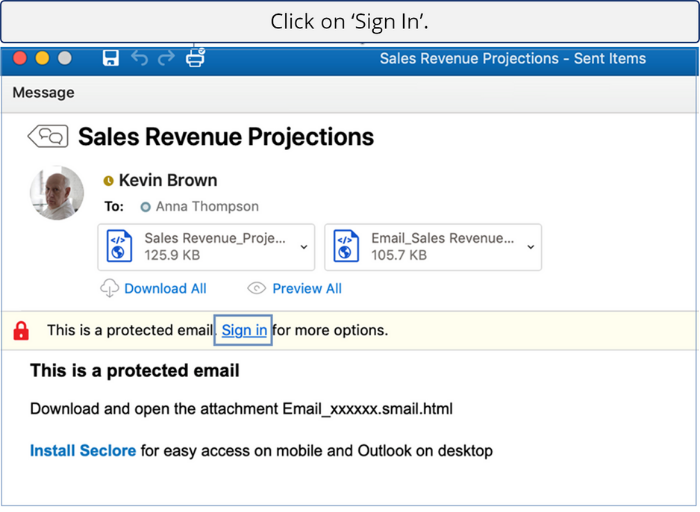The height and width of the screenshot is (512, 700).
Task: Click Kevin Brown's profile photo
Action: (x=57, y=193)
